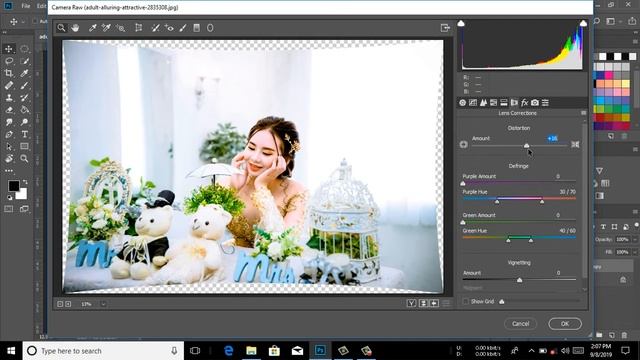Select the Photoshop Zoom tool in left toolbar

pyautogui.click(x=24, y=159)
